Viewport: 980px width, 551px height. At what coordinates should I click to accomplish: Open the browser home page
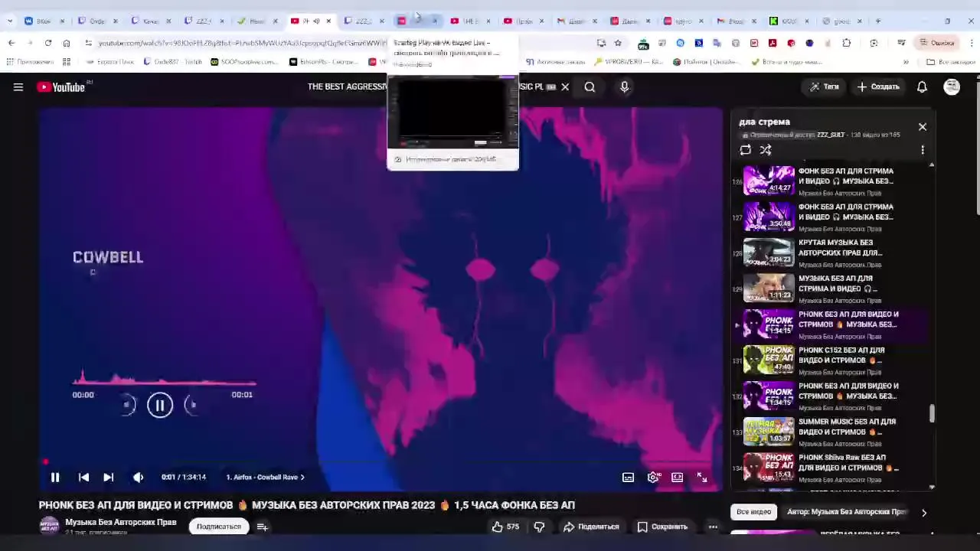[x=67, y=43]
